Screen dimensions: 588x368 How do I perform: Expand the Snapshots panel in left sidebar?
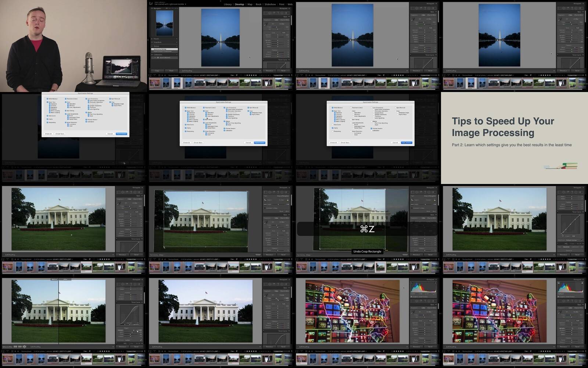pos(157,42)
